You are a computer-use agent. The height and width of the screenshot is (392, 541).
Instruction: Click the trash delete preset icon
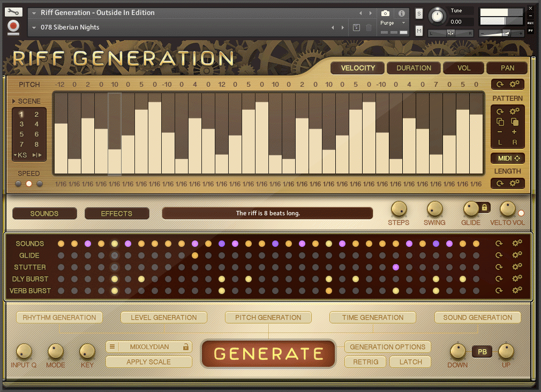pyautogui.click(x=369, y=27)
